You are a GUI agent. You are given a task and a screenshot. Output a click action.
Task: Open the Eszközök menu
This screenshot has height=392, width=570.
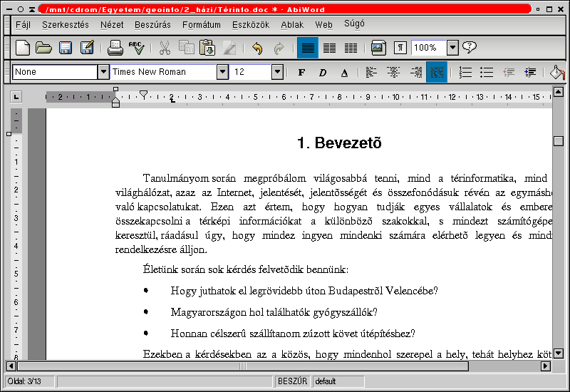251,25
